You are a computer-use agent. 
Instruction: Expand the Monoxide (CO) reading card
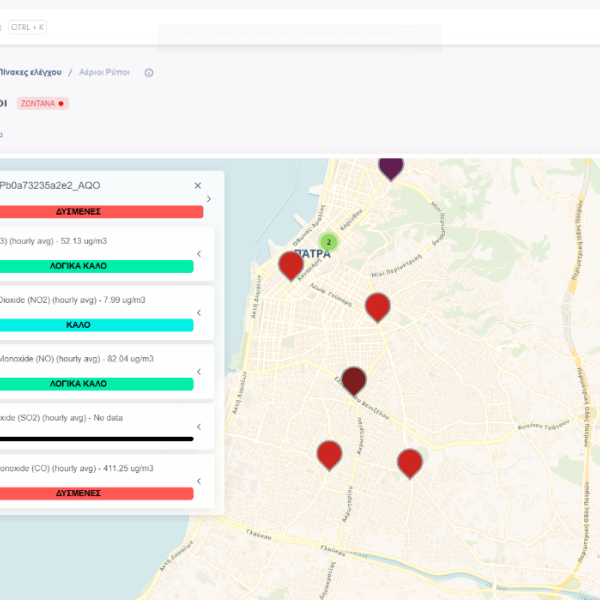click(x=198, y=481)
